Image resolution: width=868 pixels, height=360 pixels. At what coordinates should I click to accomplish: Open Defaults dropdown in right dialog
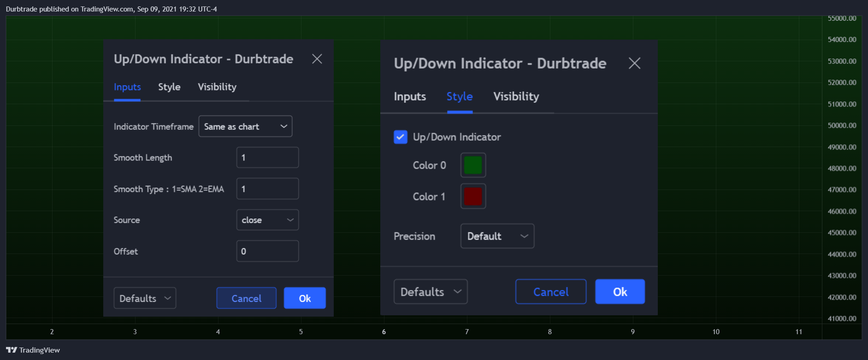(x=431, y=292)
